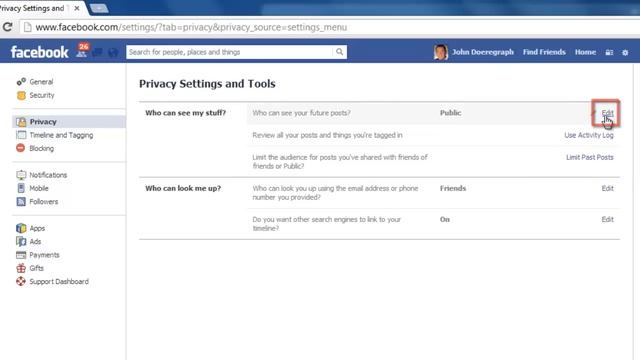Click the page icon in address bar

(x=27, y=27)
